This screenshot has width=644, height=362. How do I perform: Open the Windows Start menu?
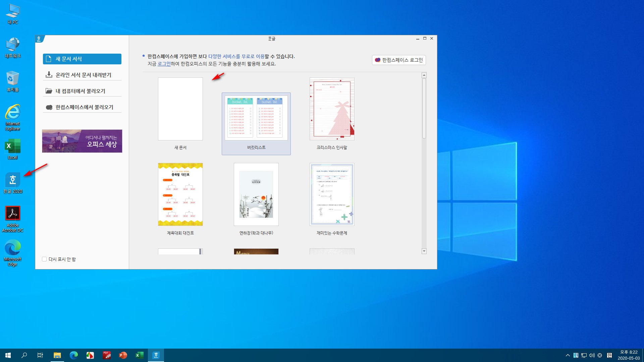click(8, 355)
